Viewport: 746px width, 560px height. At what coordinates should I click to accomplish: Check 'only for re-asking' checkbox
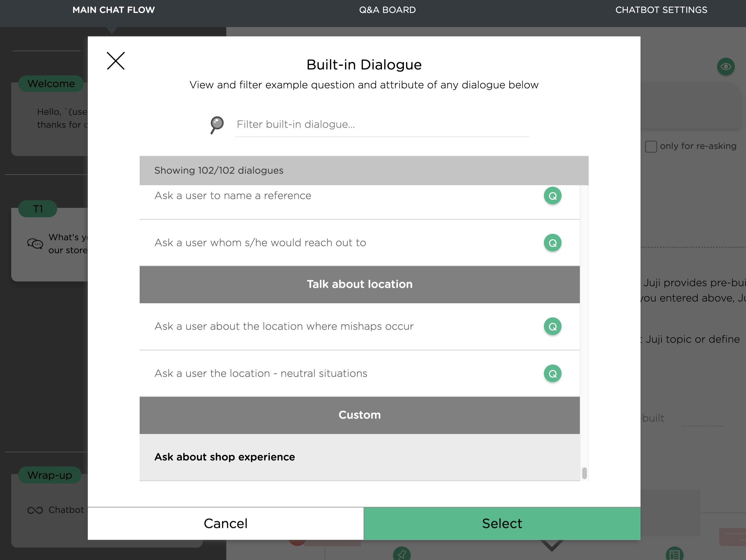651,147
